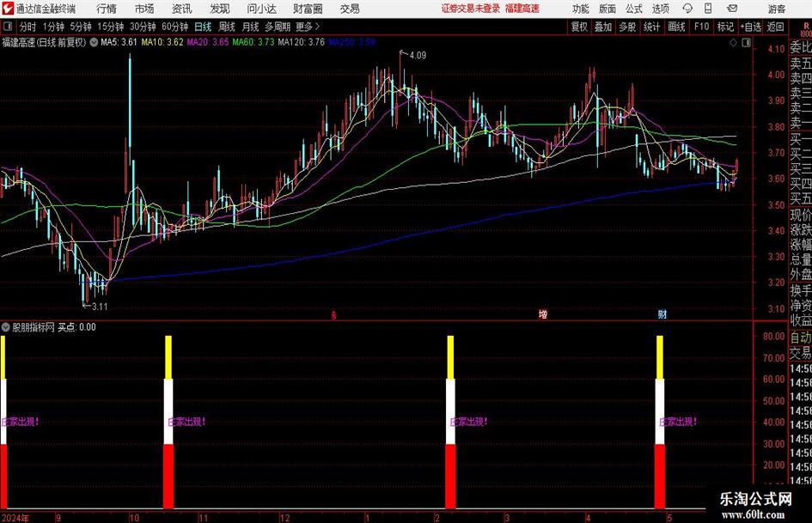
Task: Switch to the 分时 period tab
Action: [27, 27]
